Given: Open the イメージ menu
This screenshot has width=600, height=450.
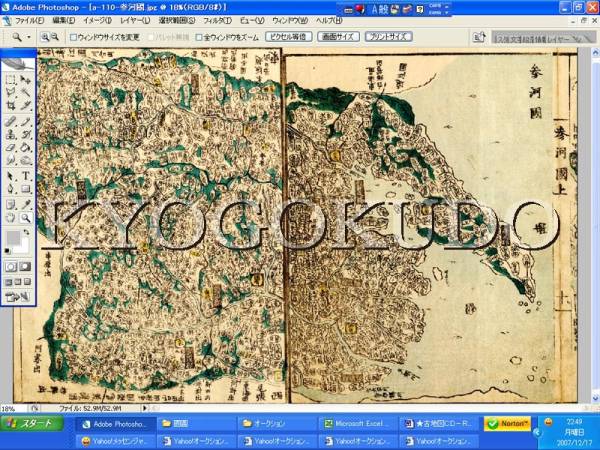Looking at the screenshot, I should point(97,21).
